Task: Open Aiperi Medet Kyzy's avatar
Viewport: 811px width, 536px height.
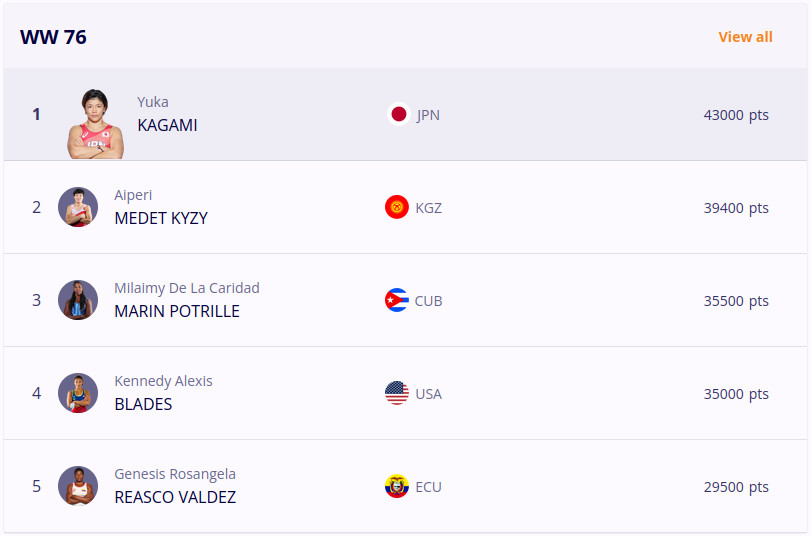Action: pos(78,207)
